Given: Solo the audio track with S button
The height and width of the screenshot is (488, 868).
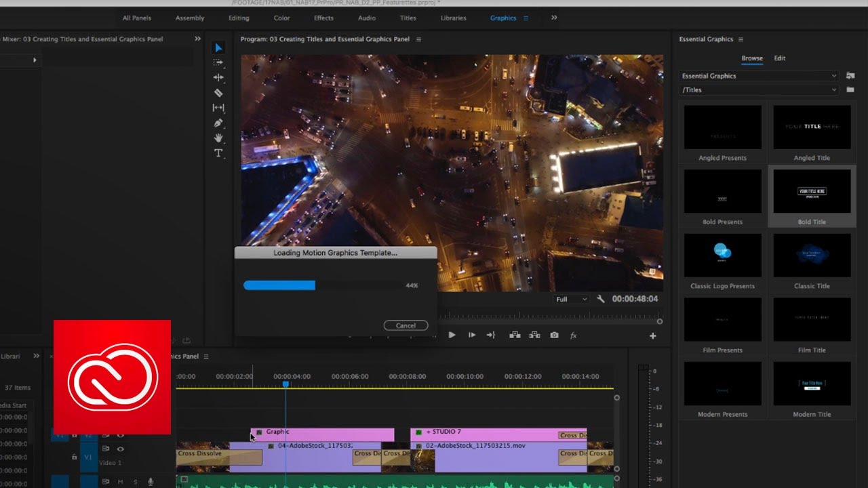Looking at the screenshot, I should (x=135, y=482).
